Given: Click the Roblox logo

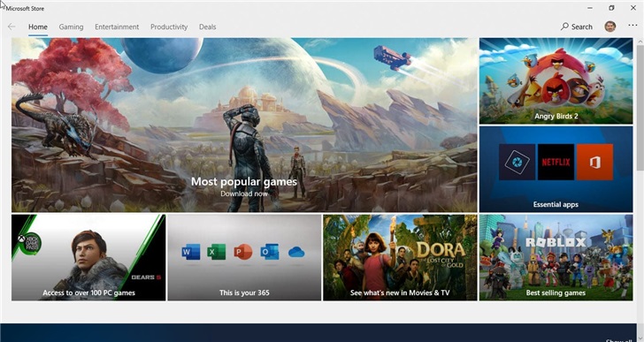Looking at the screenshot, I should tap(556, 242).
